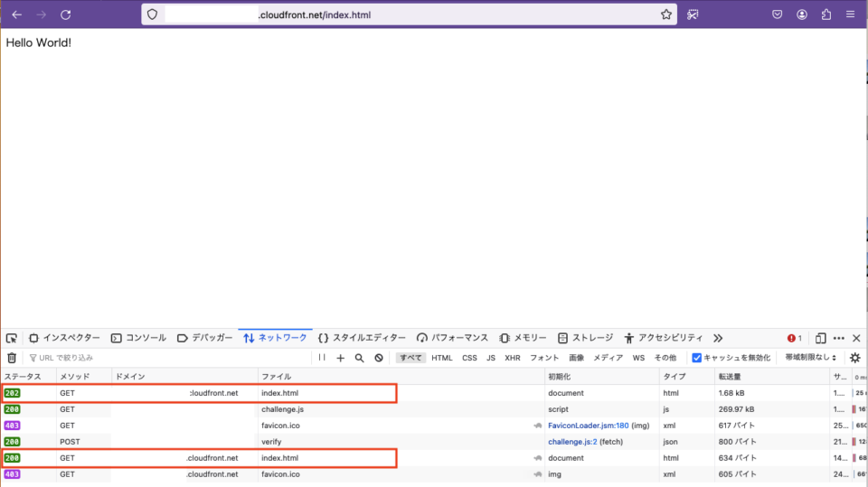Bookmark this page with the star
The image size is (868, 487).
click(666, 15)
